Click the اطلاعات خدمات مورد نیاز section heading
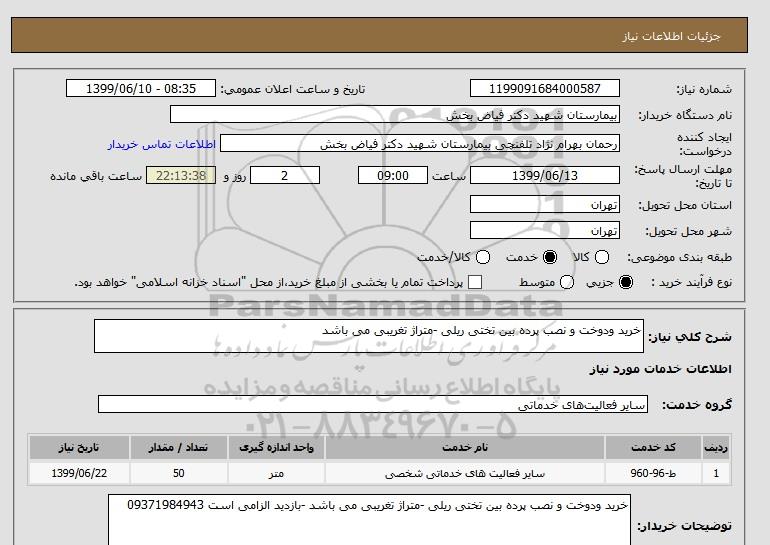The image size is (770, 545). pyautogui.click(x=660, y=369)
